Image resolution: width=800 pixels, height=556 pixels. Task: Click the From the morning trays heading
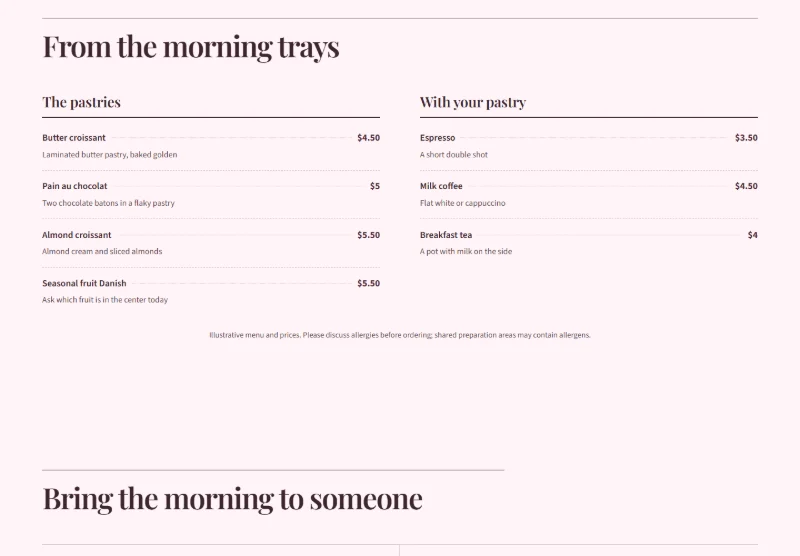point(191,47)
